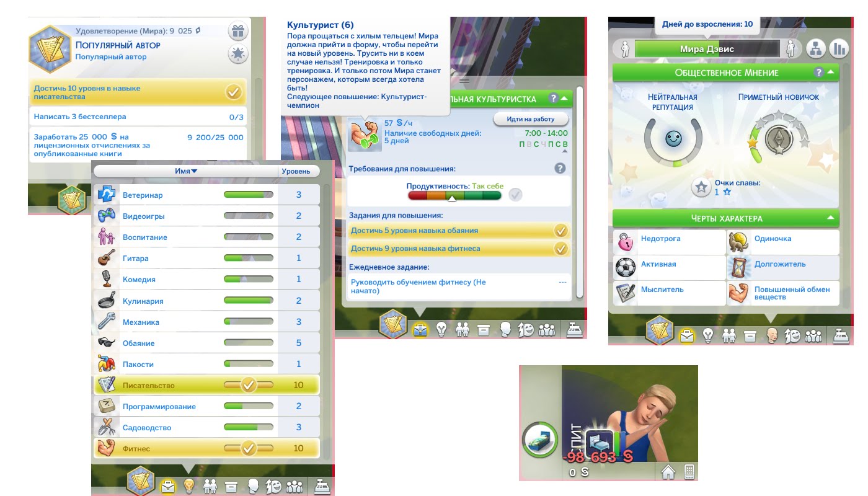
Task: Click the Видеоигры gamepad skill icon
Action: click(107, 216)
